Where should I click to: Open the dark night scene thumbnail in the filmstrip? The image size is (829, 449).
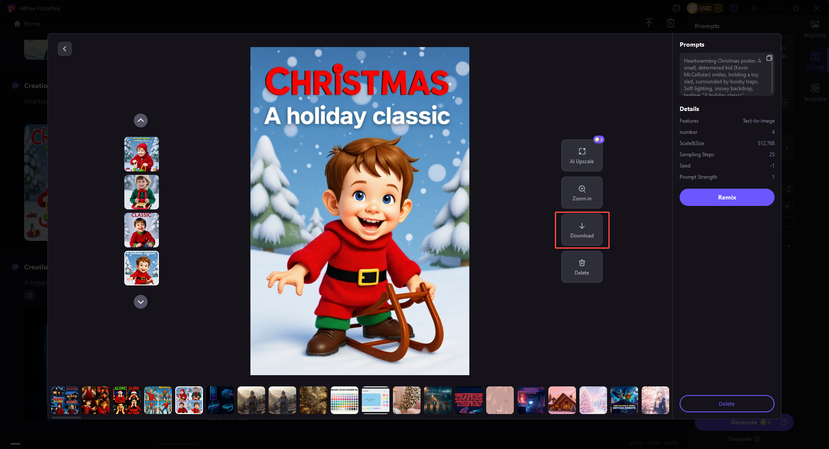click(438, 400)
